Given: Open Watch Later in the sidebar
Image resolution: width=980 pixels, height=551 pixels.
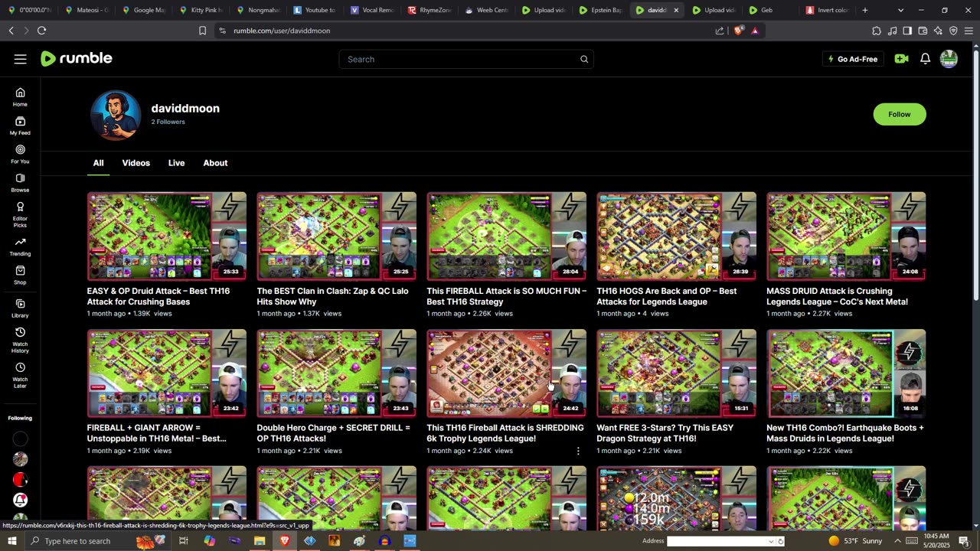Looking at the screenshot, I should tap(20, 374).
